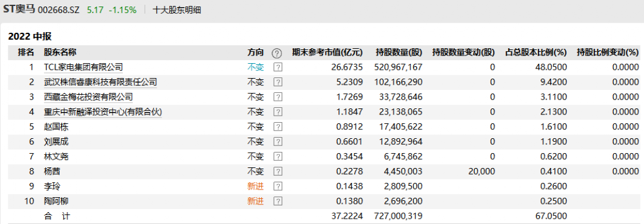The height and width of the screenshot is (224, 644).
Task: Open question-mark box for 西藏金梅花投资 row
Action: point(278,97)
